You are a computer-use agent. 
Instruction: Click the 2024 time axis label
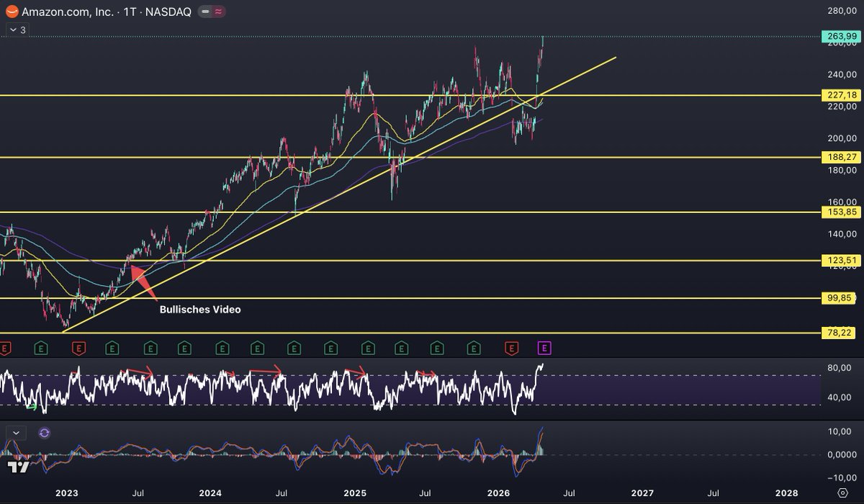[x=210, y=493]
